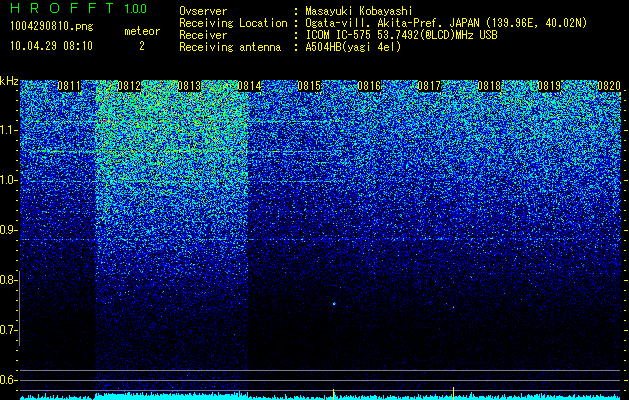Click the 0.7 kHz axis label
Viewport: 629px width, 400px height.
coord(9,330)
